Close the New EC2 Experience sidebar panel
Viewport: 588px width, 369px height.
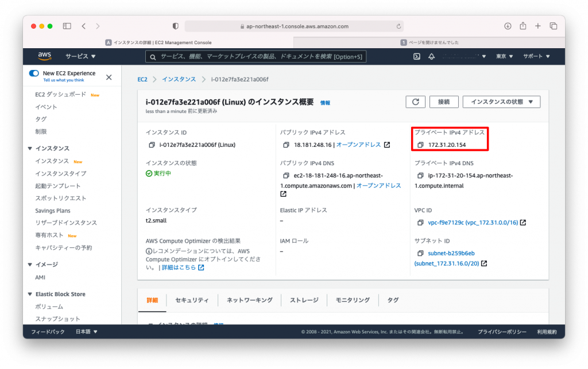pyautogui.click(x=109, y=76)
